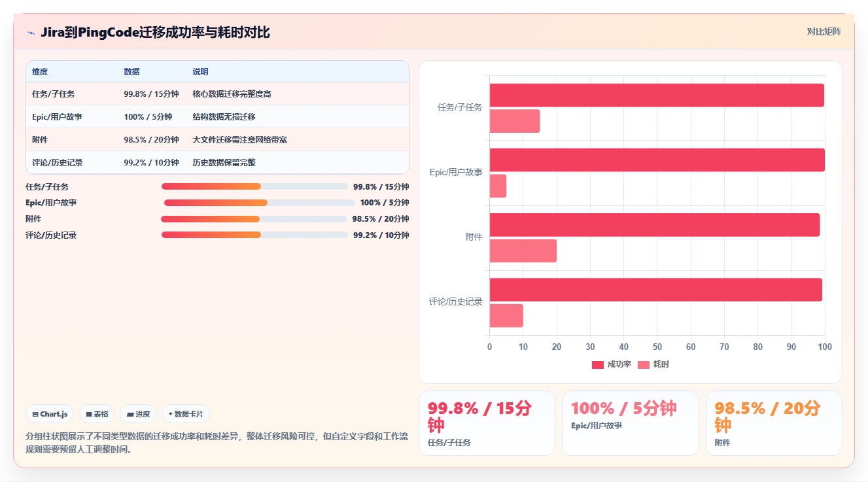
Task: Click the note 核心数据迁移完整度高
Action: click(232, 94)
